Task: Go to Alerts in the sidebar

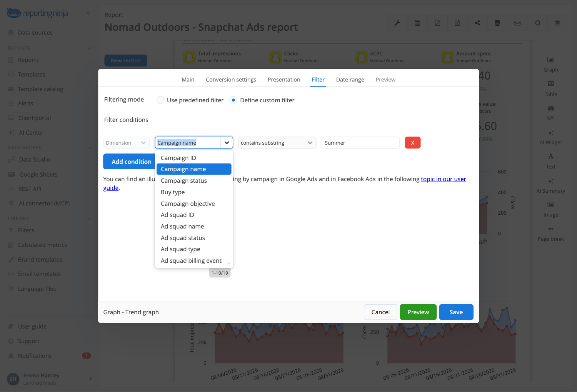Action: [x=25, y=103]
